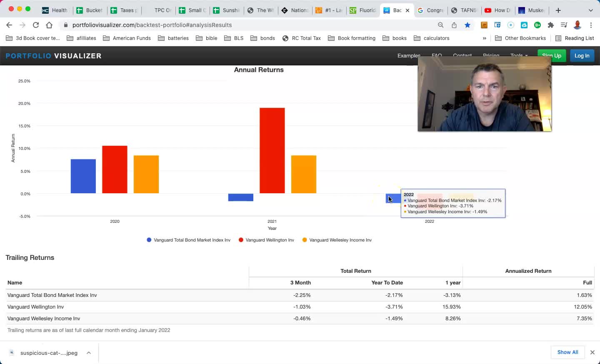Expand the tab search chevron
Viewport: 600px width, 364px height.
pos(590,10)
